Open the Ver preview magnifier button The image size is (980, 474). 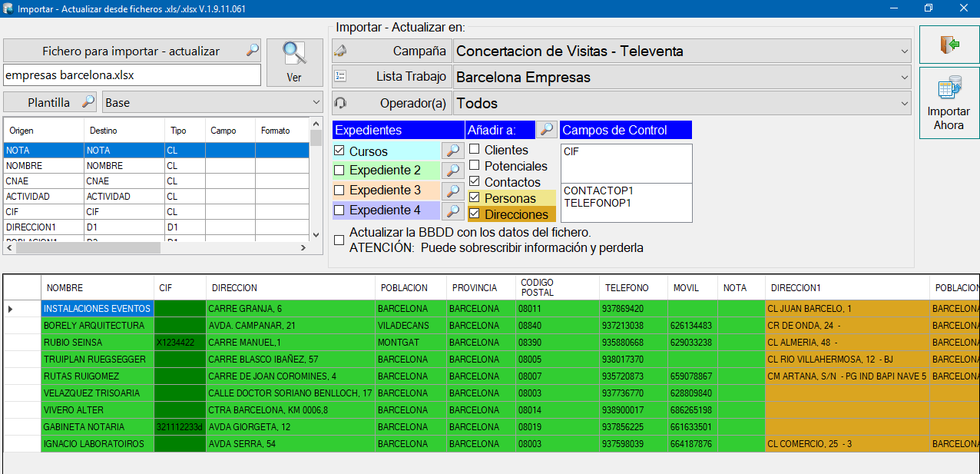[294, 62]
